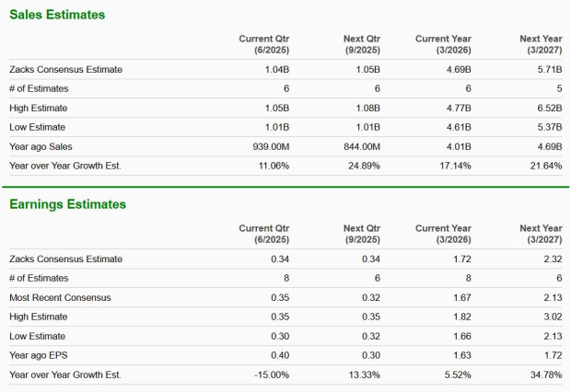
Task: Select the 5.71B sales consensus for Next Year
Action: click(548, 69)
